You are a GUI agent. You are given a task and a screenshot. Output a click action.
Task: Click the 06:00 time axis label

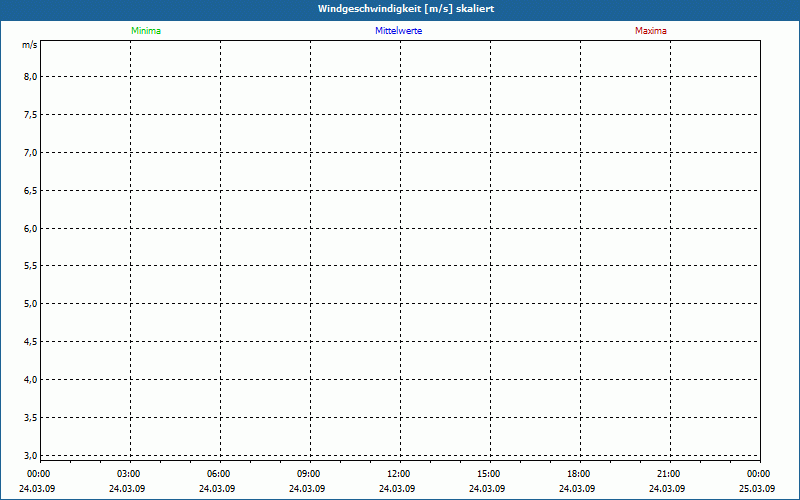[x=218, y=474]
